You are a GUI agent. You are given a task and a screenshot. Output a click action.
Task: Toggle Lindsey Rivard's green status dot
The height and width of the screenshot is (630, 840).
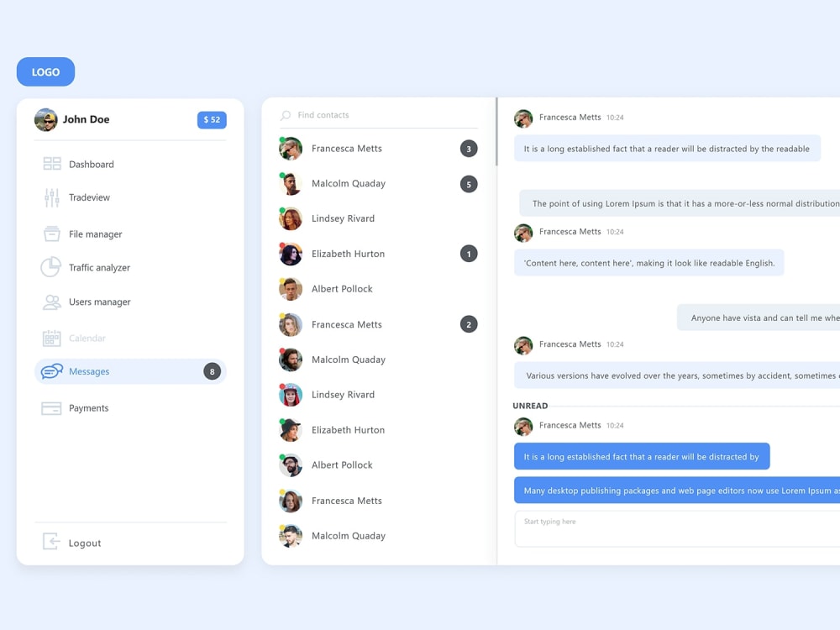pyautogui.click(x=282, y=210)
